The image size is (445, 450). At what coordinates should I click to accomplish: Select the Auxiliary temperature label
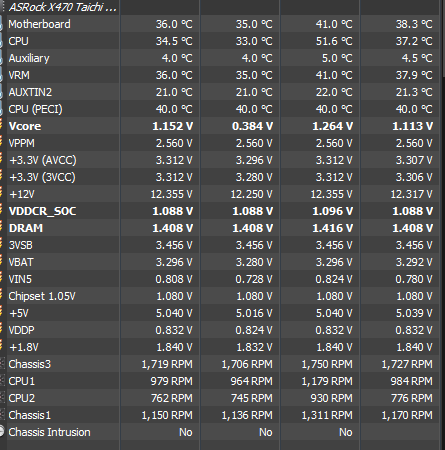(x=29, y=58)
